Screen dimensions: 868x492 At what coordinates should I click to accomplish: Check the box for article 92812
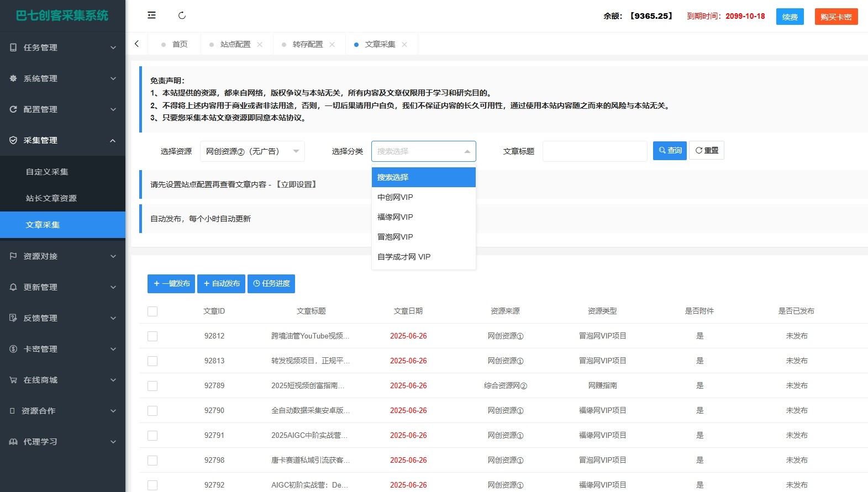click(152, 336)
